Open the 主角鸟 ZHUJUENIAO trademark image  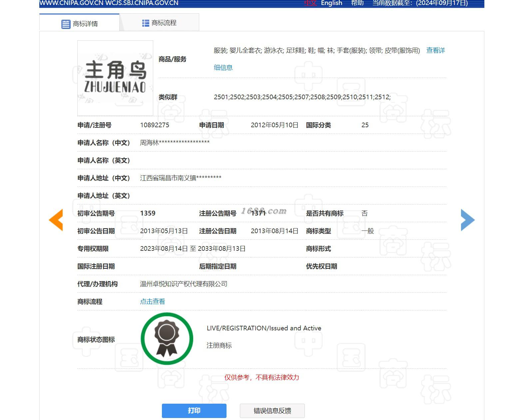coord(115,78)
